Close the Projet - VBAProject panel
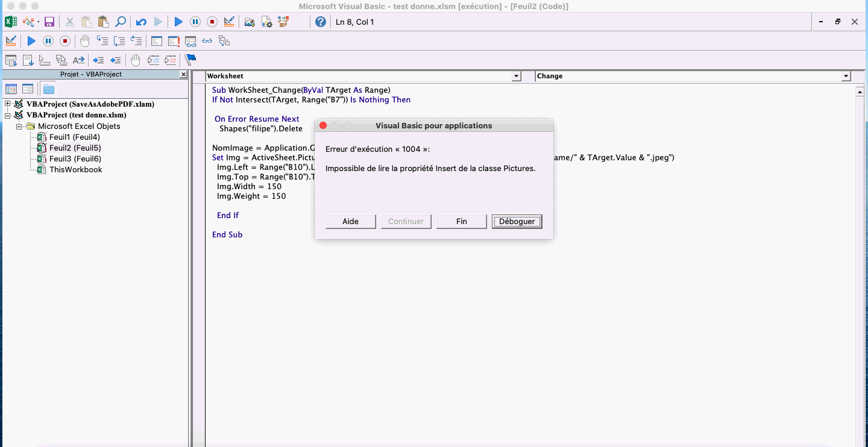The image size is (868, 447). tap(184, 74)
